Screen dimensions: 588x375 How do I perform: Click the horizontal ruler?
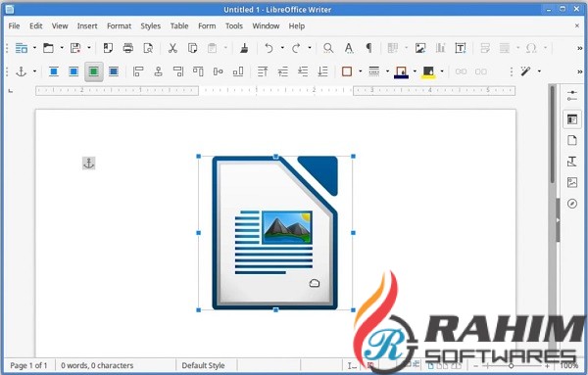click(x=275, y=90)
